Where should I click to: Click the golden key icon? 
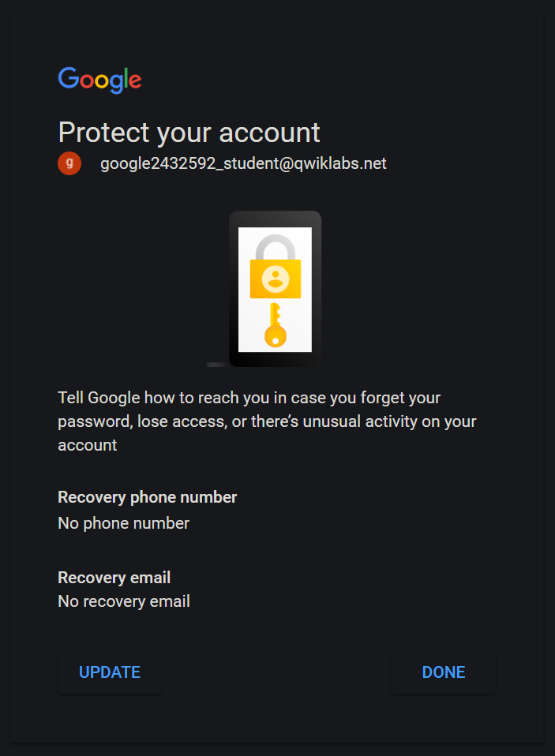[276, 325]
